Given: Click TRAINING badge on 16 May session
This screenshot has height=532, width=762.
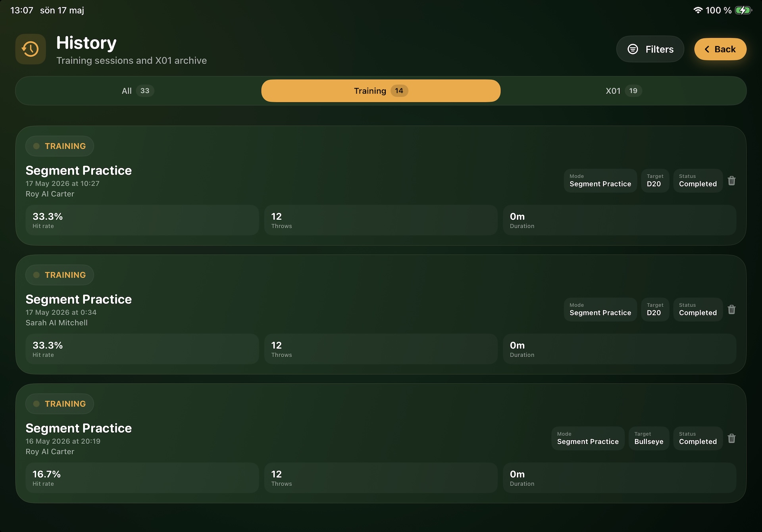Looking at the screenshot, I should point(60,404).
